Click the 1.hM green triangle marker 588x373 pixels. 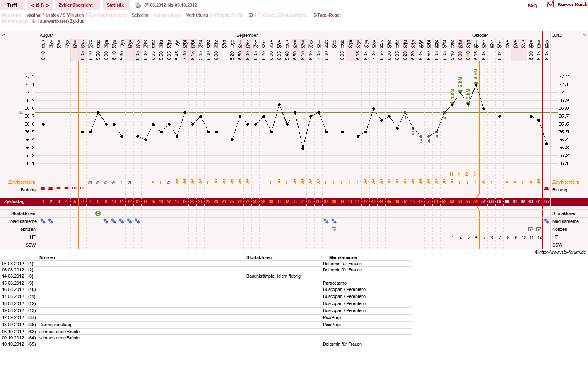pos(452,104)
